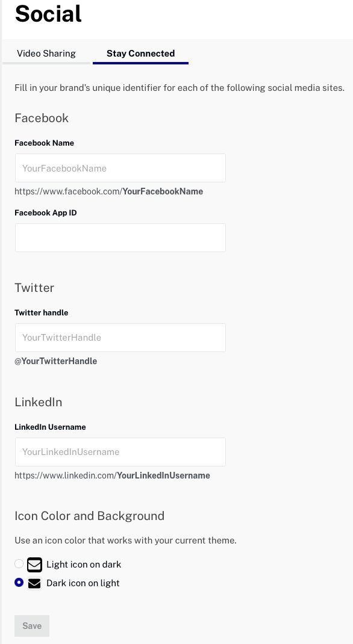Click the Facebook App ID label
353x644 pixels.
[46, 212]
